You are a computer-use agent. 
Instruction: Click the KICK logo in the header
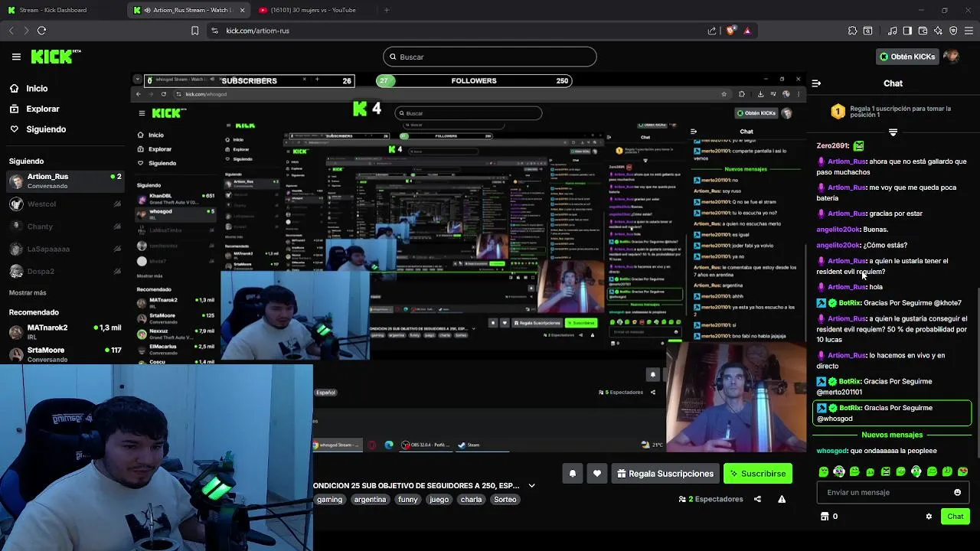click(55, 57)
